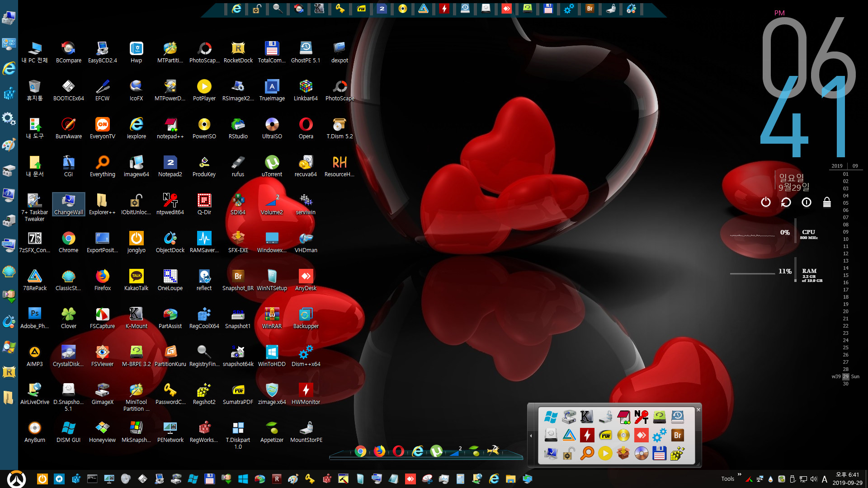Click the file explorer icon on taskbar

510,479
